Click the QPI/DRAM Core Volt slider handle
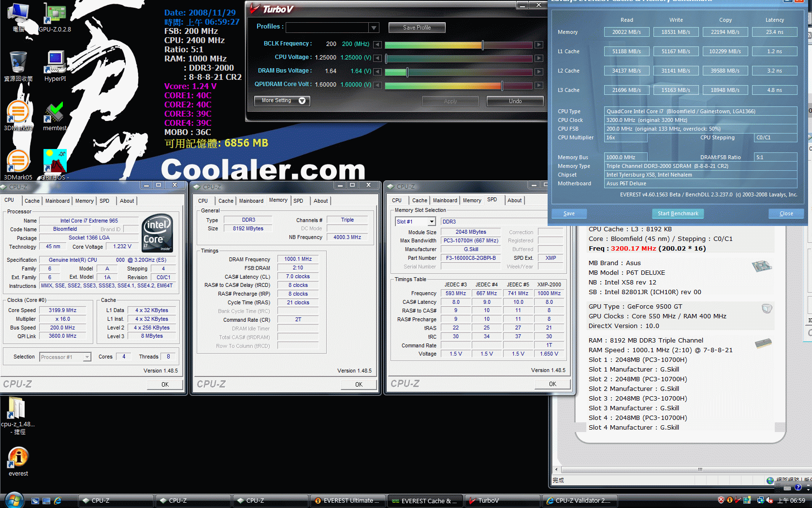 (x=502, y=86)
